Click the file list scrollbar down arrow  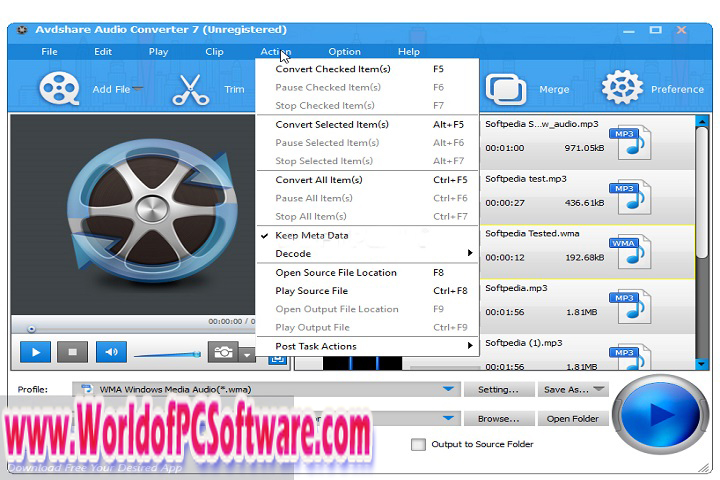click(702, 364)
